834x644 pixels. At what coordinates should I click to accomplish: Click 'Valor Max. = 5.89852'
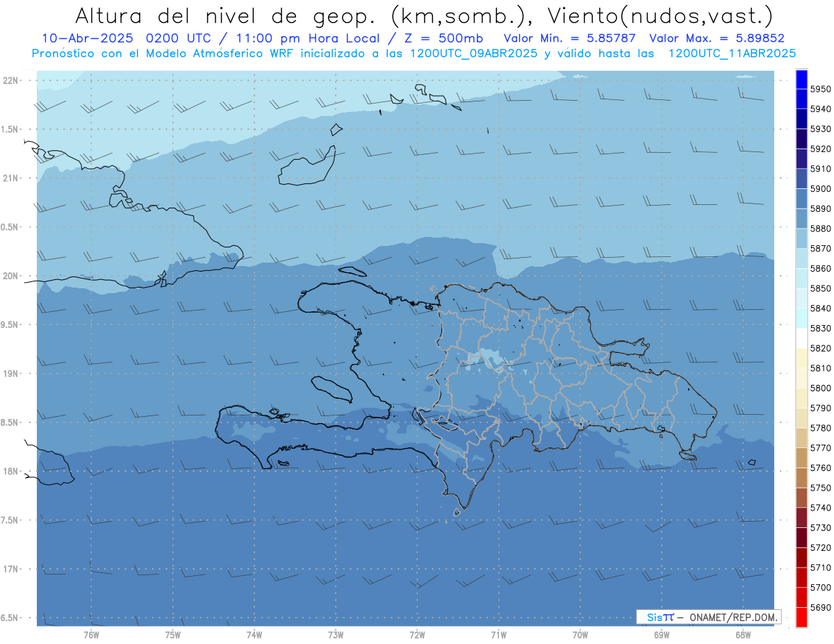coord(717,39)
